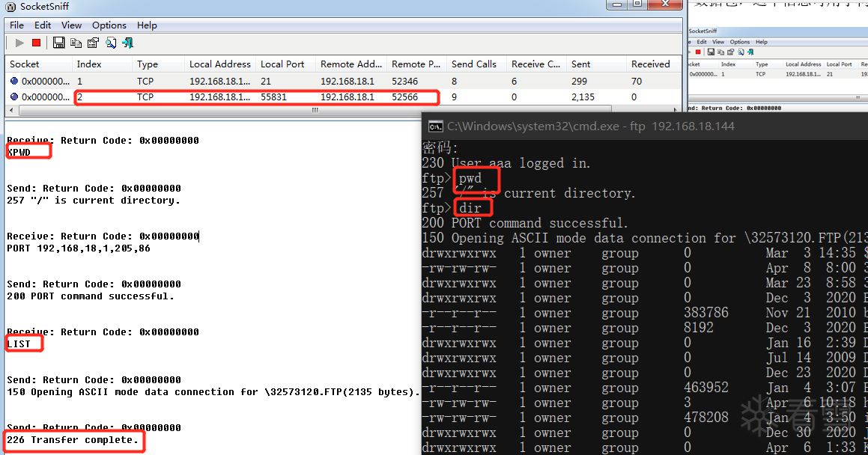
Task: Sort by the Sent column header
Action: point(596,64)
